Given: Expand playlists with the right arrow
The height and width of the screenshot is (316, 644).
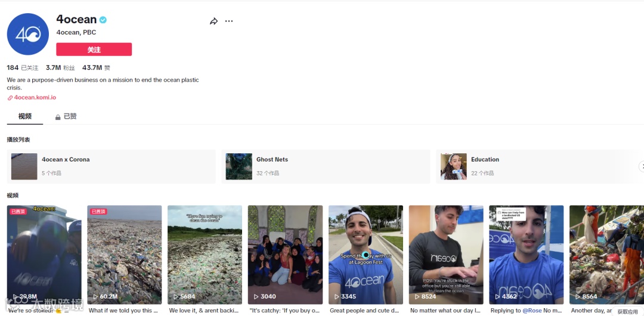Looking at the screenshot, I should pos(641,166).
